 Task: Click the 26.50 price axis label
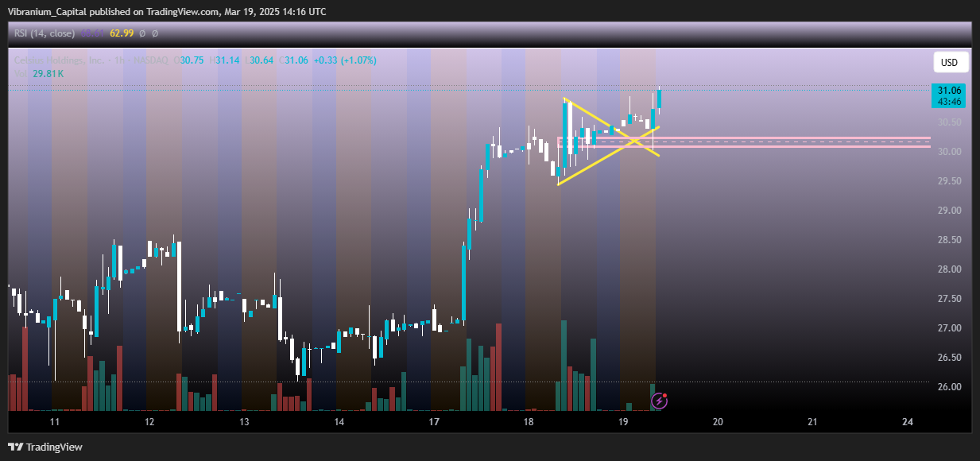(x=950, y=358)
